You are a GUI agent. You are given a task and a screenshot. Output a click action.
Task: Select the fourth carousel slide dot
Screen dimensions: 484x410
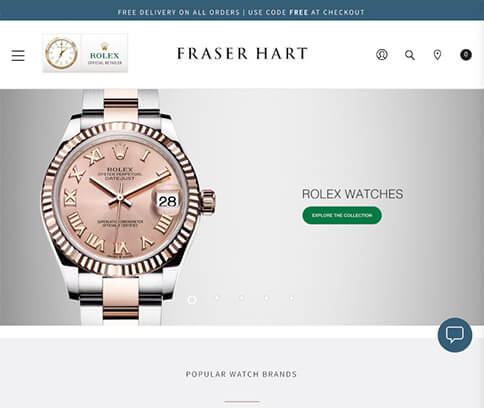point(267,298)
